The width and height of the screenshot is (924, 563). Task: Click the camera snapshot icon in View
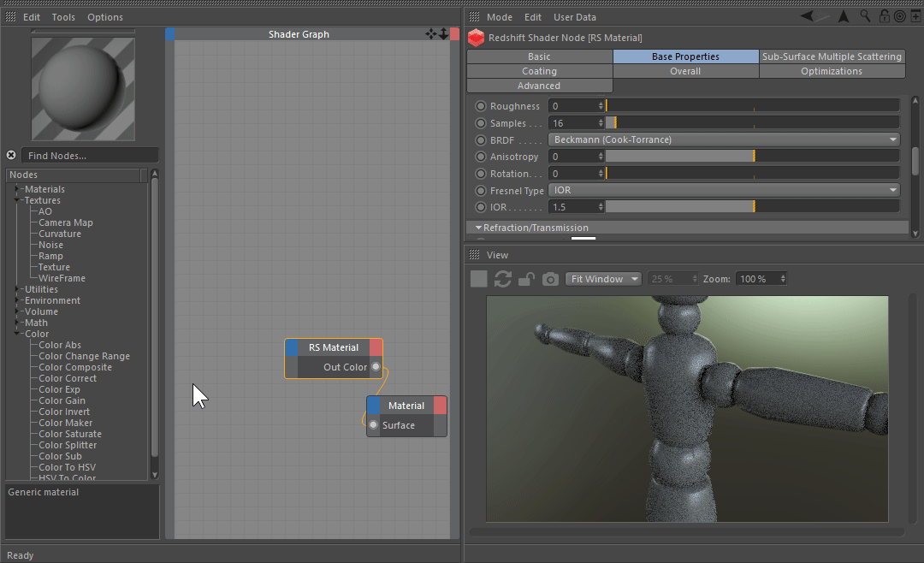click(x=550, y=279)
